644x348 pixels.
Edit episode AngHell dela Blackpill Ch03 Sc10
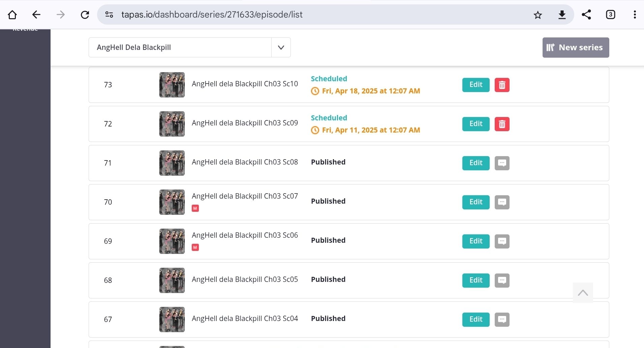tap(476, 85)
